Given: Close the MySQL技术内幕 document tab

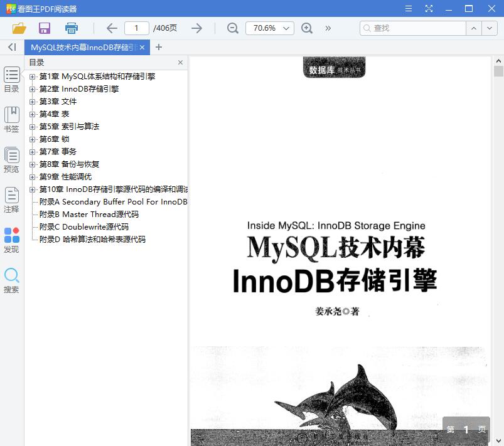Looking at the screenshot, I should (142, 48).
